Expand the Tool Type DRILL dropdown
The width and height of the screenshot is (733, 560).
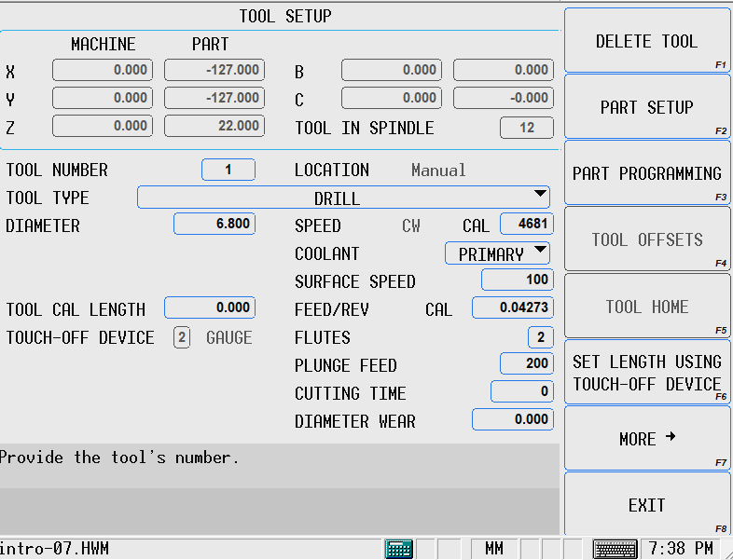(343, 197)
